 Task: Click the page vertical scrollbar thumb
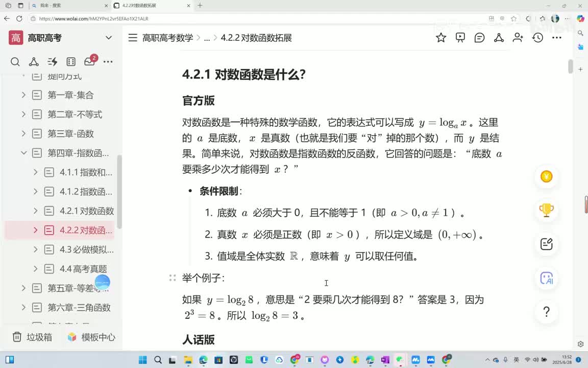(x=570, y=66)
